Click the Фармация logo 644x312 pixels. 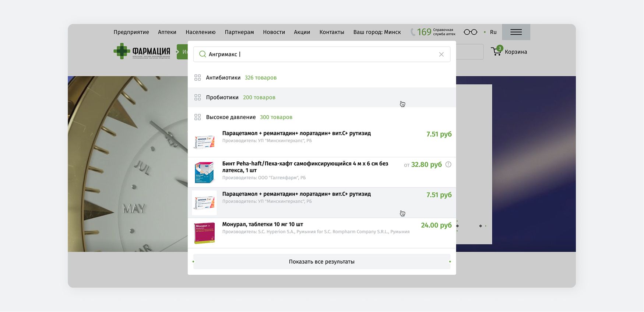click(142, 52)
